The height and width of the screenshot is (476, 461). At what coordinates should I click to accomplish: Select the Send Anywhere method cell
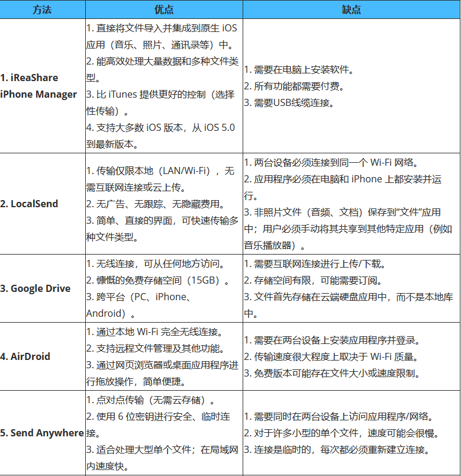[x=42, y=433]
